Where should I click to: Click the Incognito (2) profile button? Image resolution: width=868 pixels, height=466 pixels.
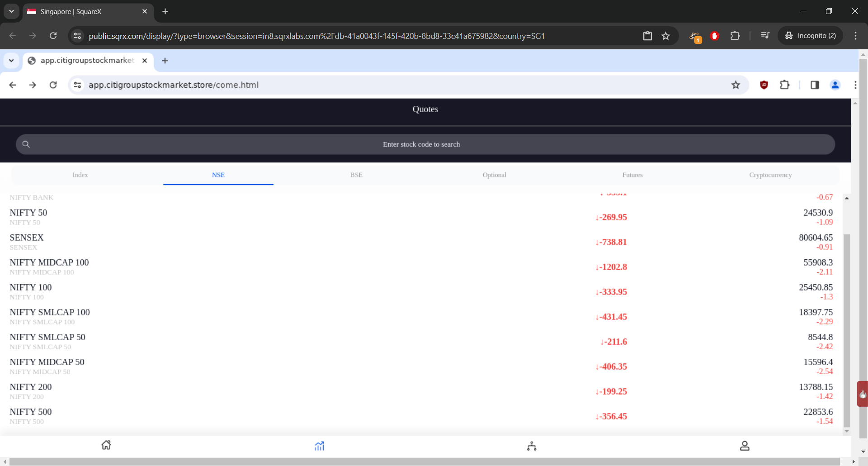point(811,36)
